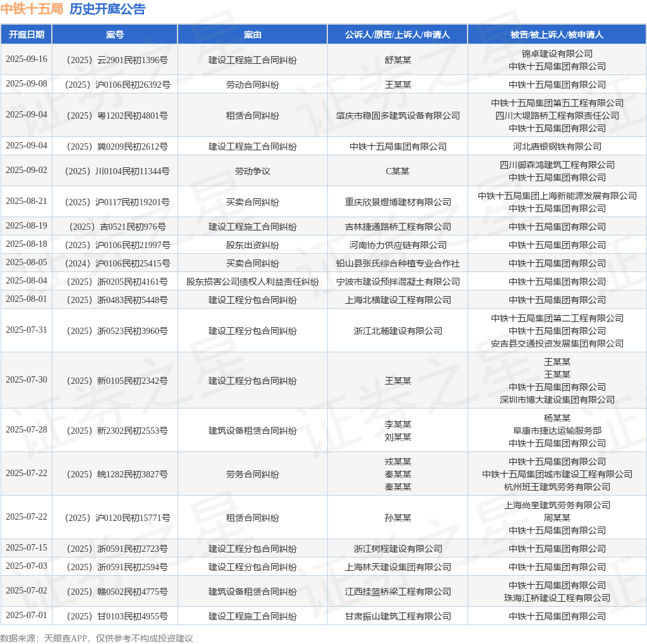Image resolution: width=647 pixels, height=644 pixels.
Task: Select case number (2025)甘0103民初4955号
Action: coord(117,617)
